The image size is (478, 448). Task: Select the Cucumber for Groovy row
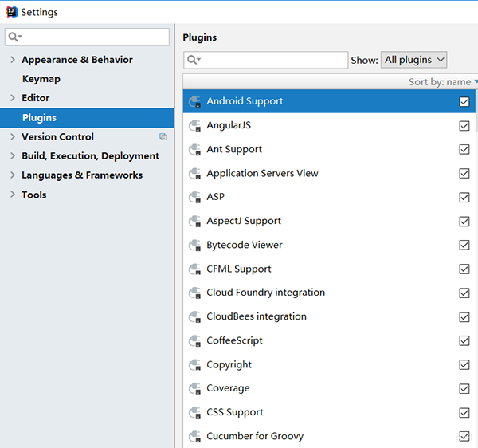coord(329,437)
